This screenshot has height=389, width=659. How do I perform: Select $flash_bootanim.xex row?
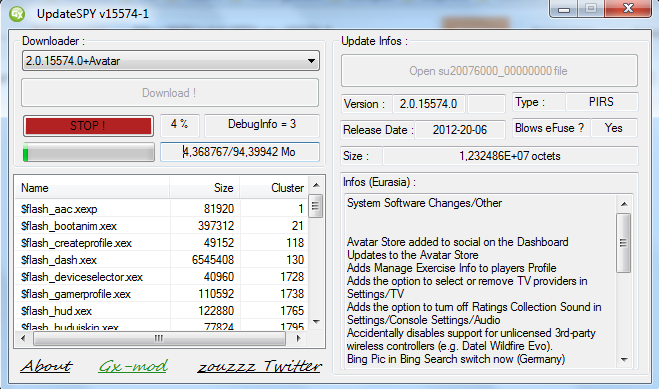(x=161, y=226)
